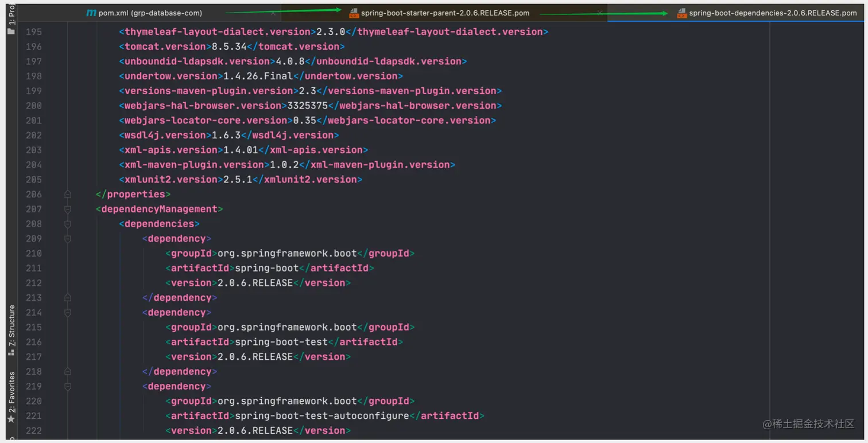Click line number 222 in the gutter
The width and height of the screenshot is (868, 443).
tap(34, 430)
